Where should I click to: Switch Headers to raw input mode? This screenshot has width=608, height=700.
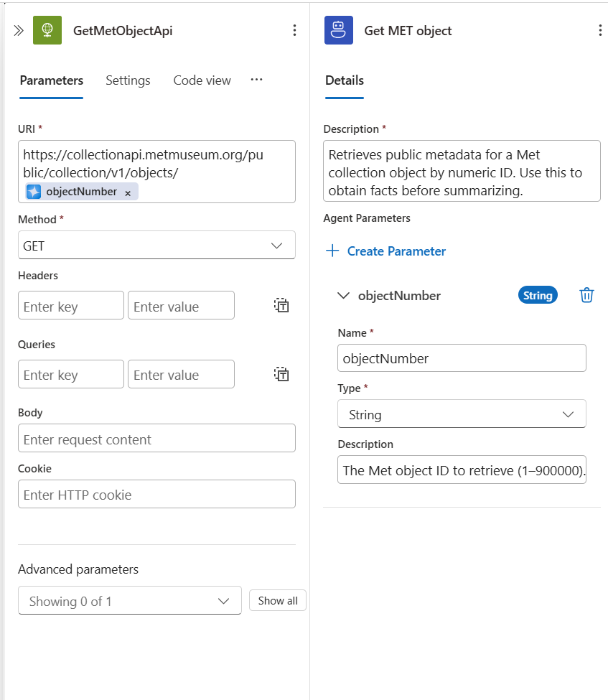coord(281,305)
